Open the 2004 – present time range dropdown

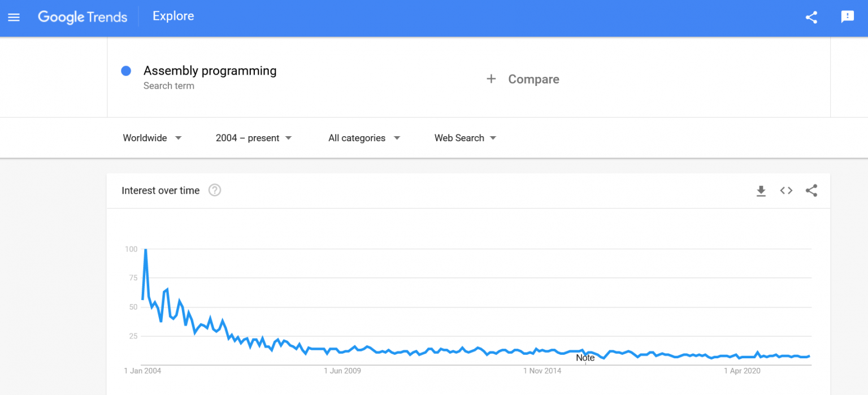click(x=254, y=138)
